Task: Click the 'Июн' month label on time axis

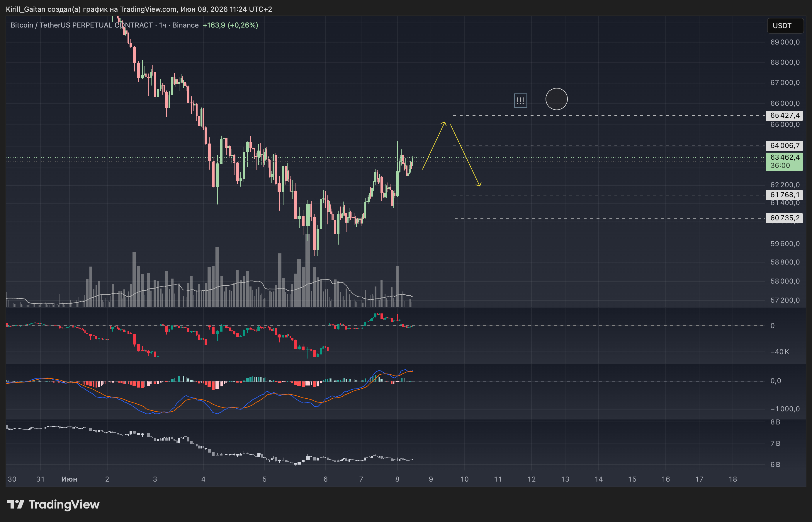Action: click(69, 479)
